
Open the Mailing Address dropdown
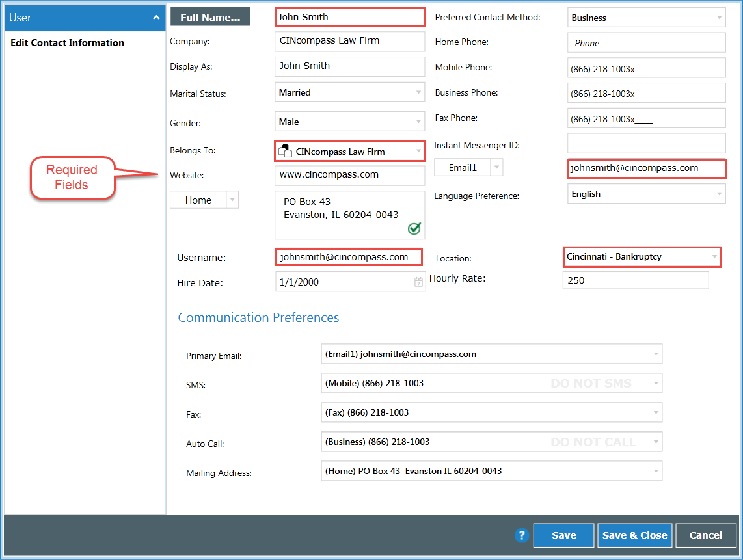click(654, 471)
